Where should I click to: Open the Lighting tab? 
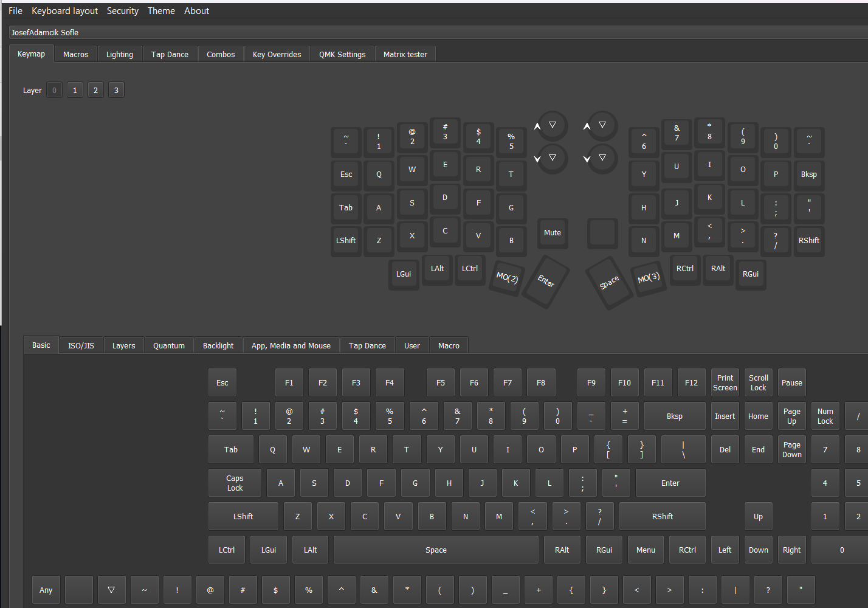[119, 55]
